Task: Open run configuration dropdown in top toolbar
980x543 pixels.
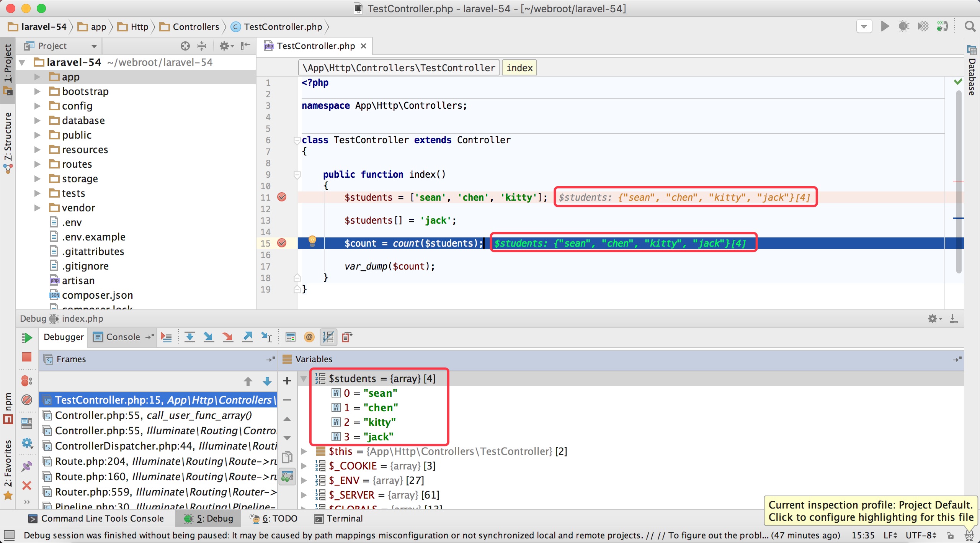Action: point(864,27)
